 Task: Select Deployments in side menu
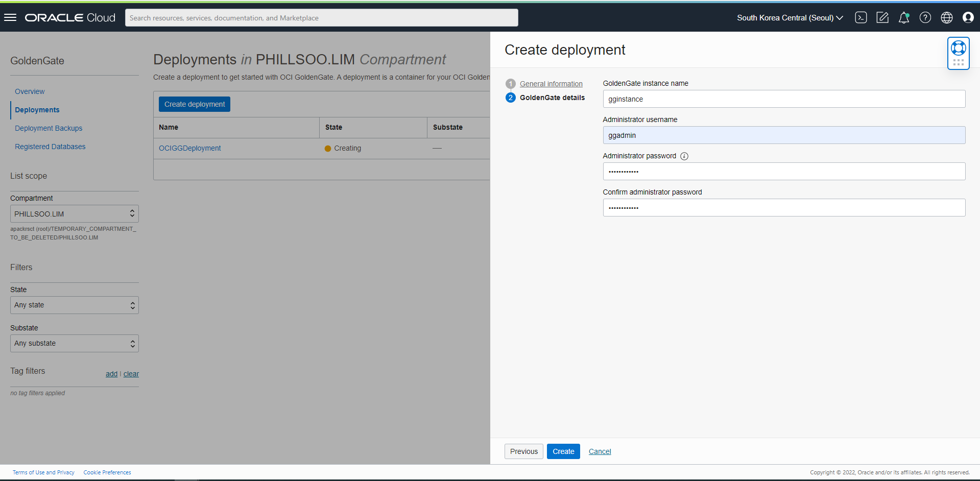pos(37,110)
